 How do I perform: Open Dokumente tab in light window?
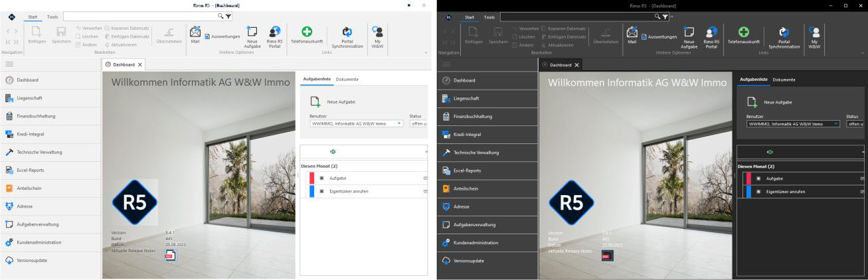pyautogui.click(x=347, y=79)
